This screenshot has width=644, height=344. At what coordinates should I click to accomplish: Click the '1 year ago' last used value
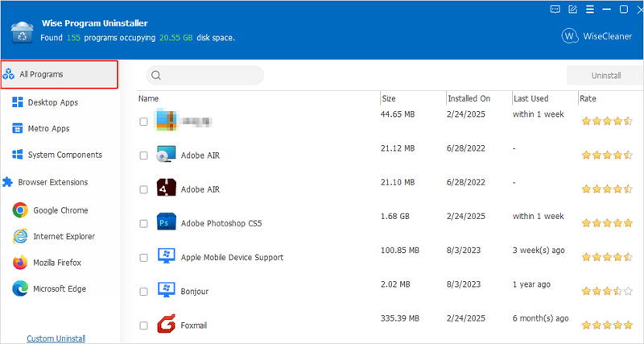tap(531, 284)
